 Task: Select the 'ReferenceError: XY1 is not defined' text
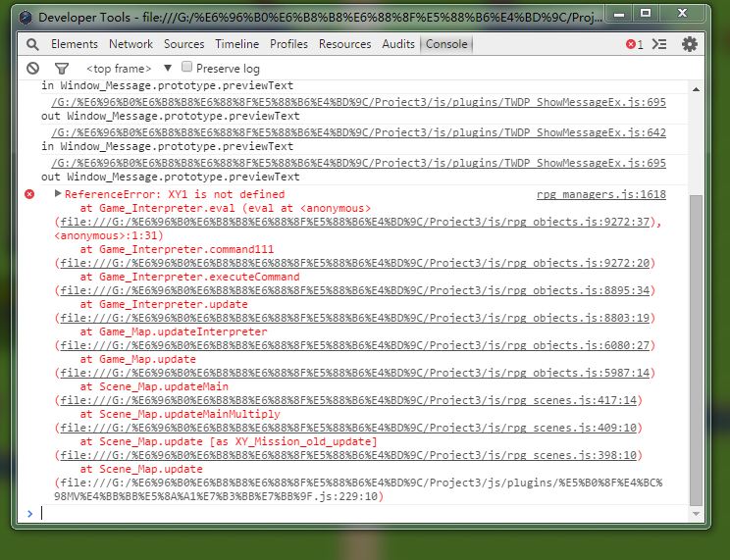click(x=175, y=194)
